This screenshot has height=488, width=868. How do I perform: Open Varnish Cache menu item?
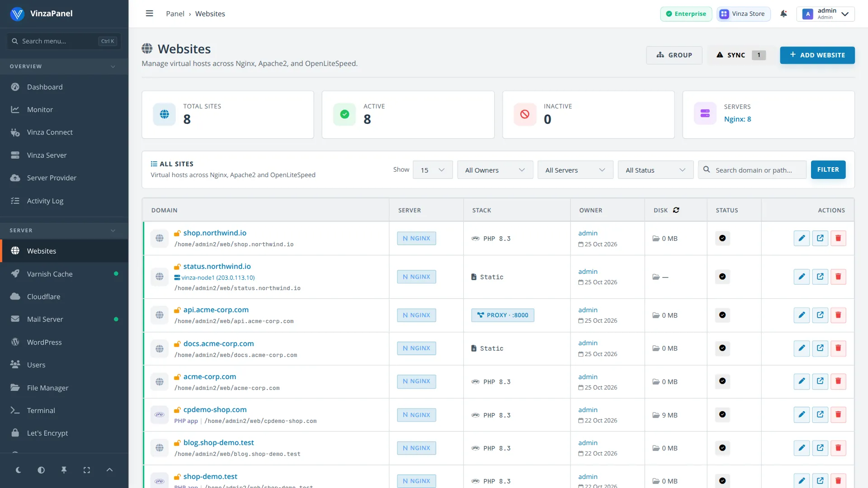[64, 274]
